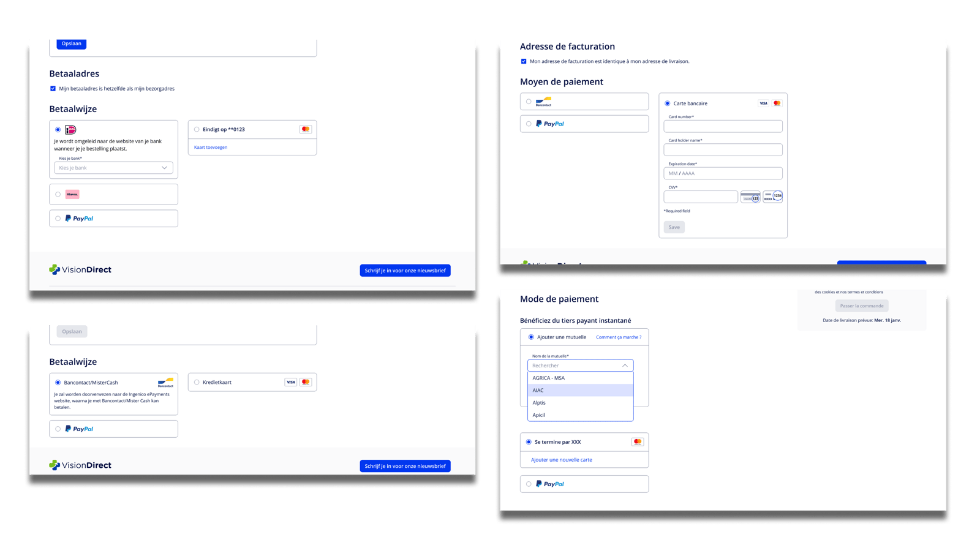Click the CVV input field
Image resolution: width=980 pixels, height=548 pixels.
pyautogui.click(x=701, y=197)
